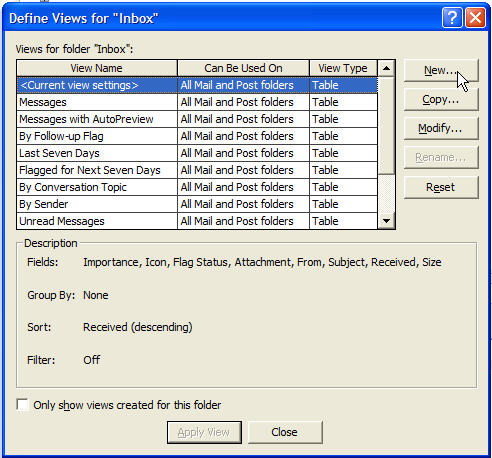Click the scroll up arrow in views list
The image size is (492, 458).
coord(386,68)
